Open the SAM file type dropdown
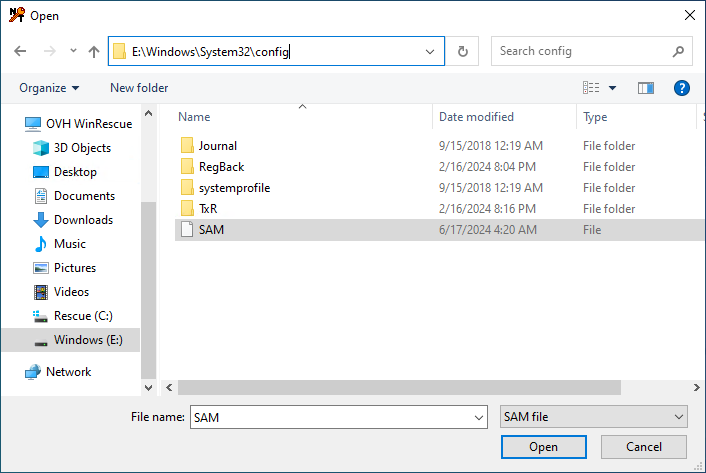The height and width of the screenshot is (473, 706). [x=593, y=417]
